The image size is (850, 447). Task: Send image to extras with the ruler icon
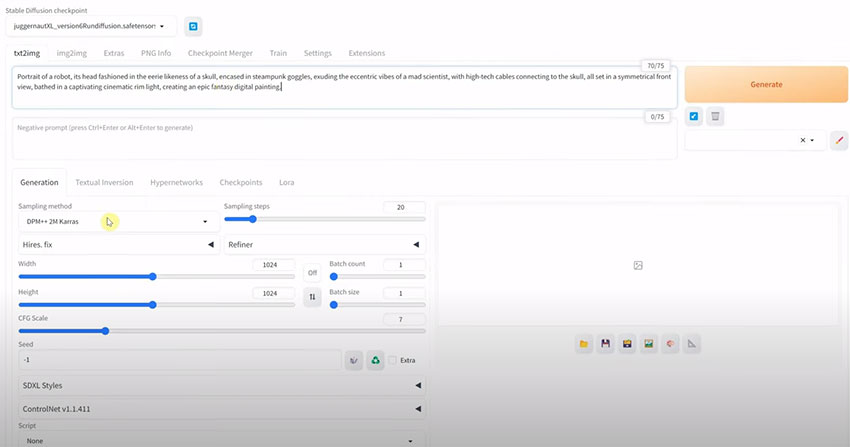pos(692,344)
